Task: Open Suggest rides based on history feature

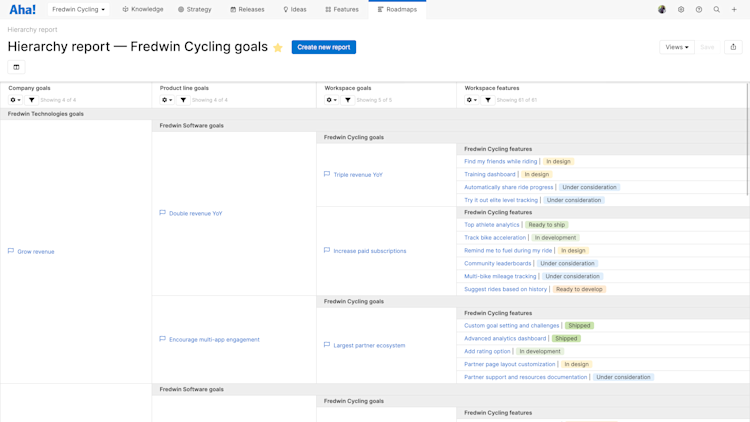Action: point(506,289)
